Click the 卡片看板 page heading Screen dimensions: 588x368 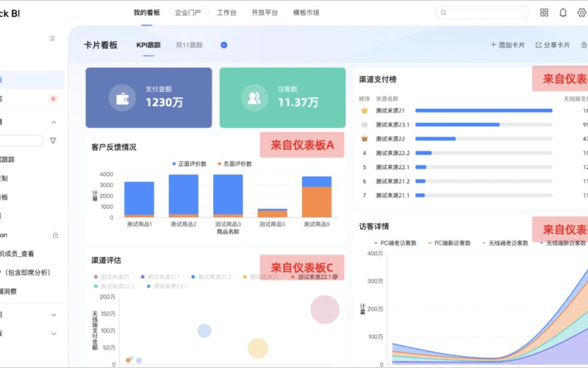pos(101,45)
